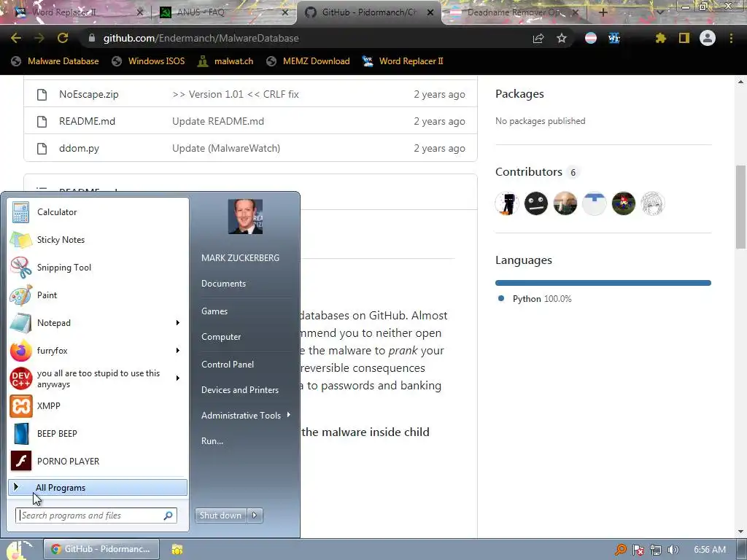Click the page vertical scrollbar thumb
Screen dimensions: 747x560
coord(741,207)
